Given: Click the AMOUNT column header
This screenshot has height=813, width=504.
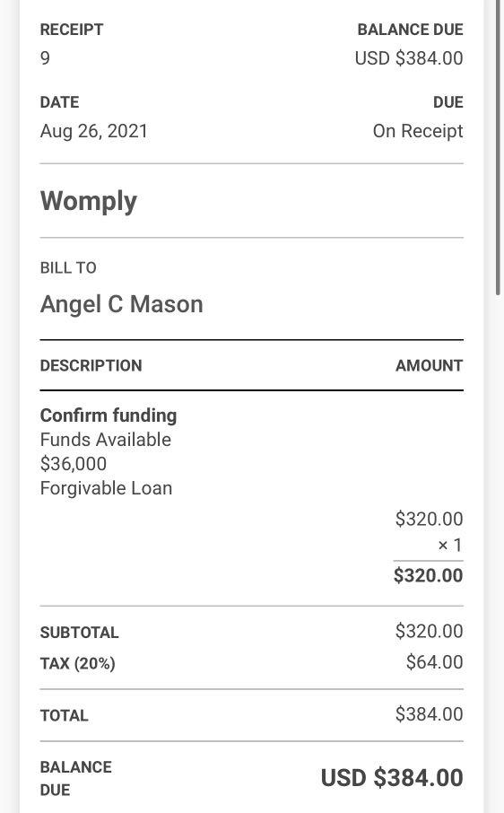Looking at the screenshot, I should point(429,365).
